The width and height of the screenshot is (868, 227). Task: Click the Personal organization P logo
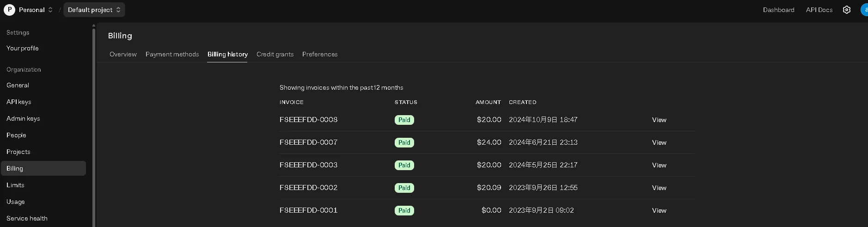(x=9, y=10)
